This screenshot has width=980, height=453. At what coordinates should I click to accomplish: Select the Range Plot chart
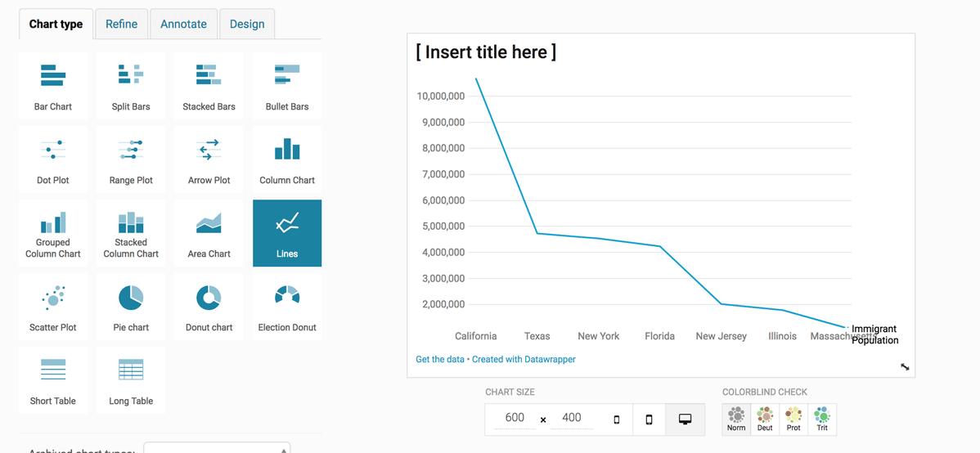click(131, 159)
